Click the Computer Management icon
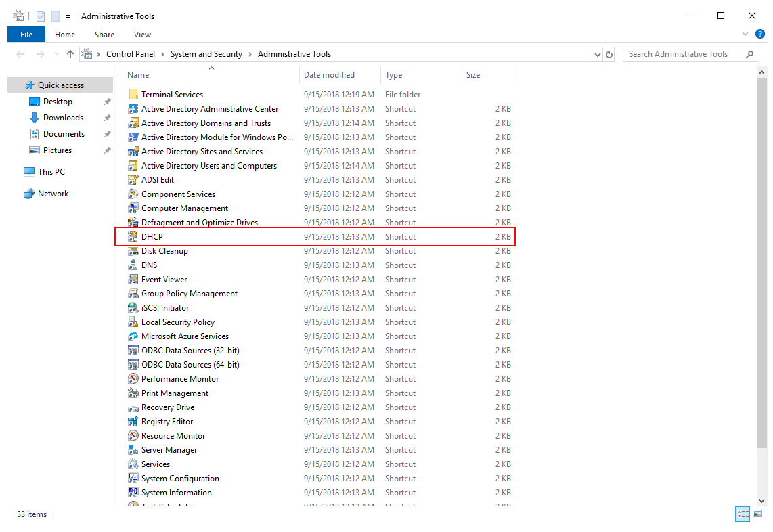The height and width of the screenshot is (532, 773). point(133,208)
